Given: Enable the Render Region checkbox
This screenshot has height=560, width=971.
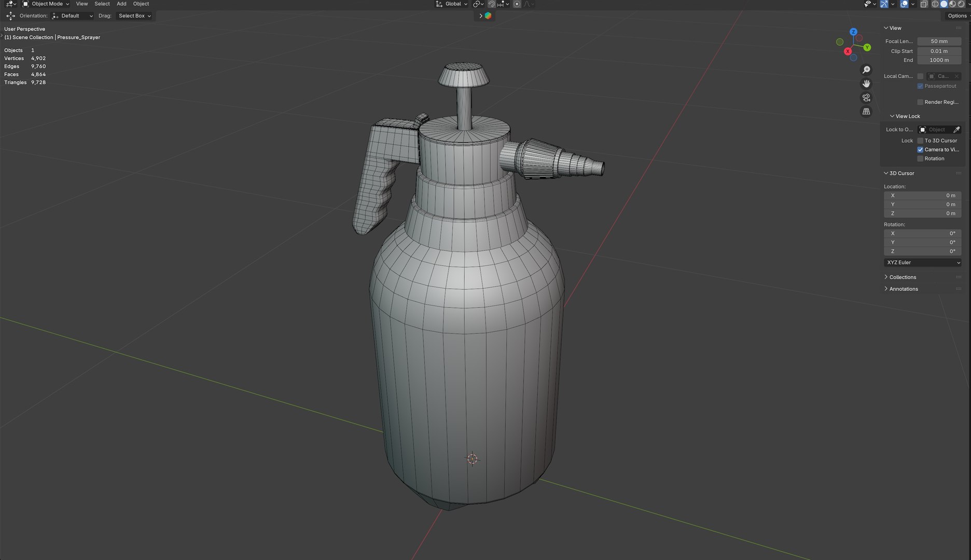Looking at the screenshot, I should tap(920, 102).
